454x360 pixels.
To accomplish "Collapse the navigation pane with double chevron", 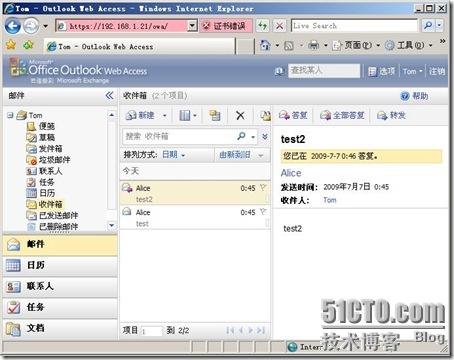I will 109,96.
